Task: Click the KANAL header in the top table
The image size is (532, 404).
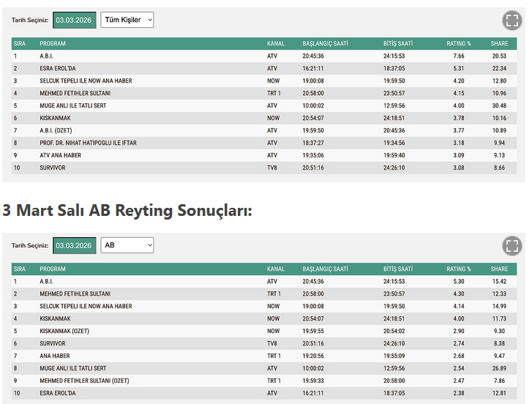Action: [275, 44]
